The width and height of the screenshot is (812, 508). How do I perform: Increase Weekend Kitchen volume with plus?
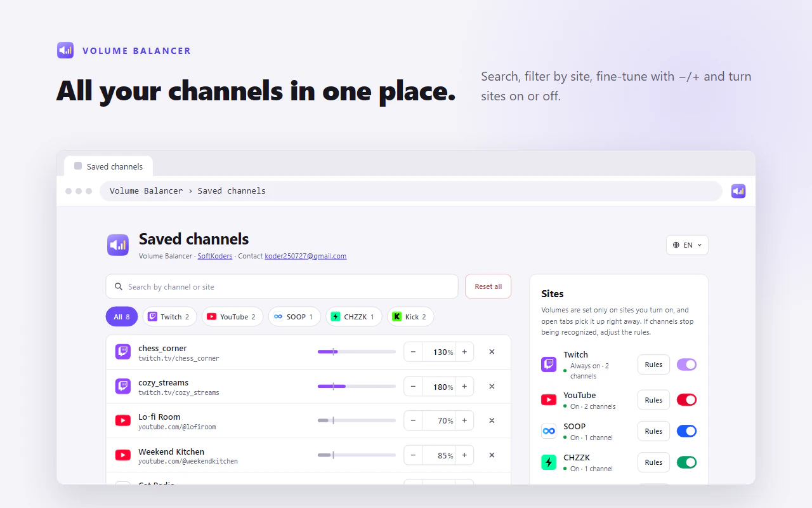coord(464,455)
